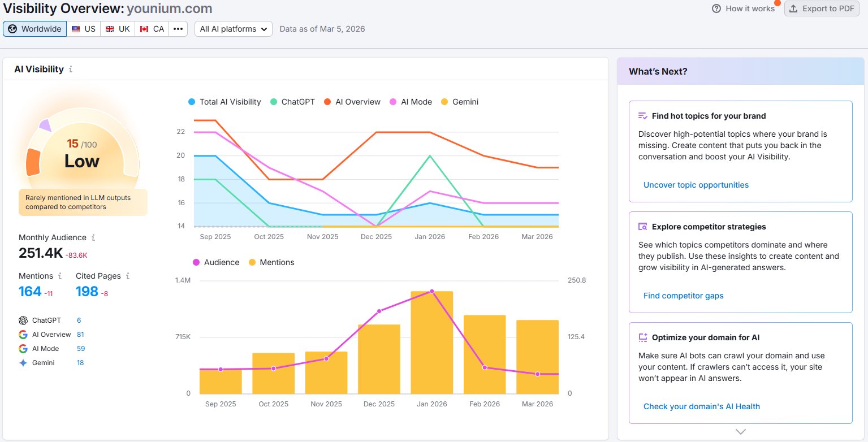Click the US flag icon

(x=76, y=29)
